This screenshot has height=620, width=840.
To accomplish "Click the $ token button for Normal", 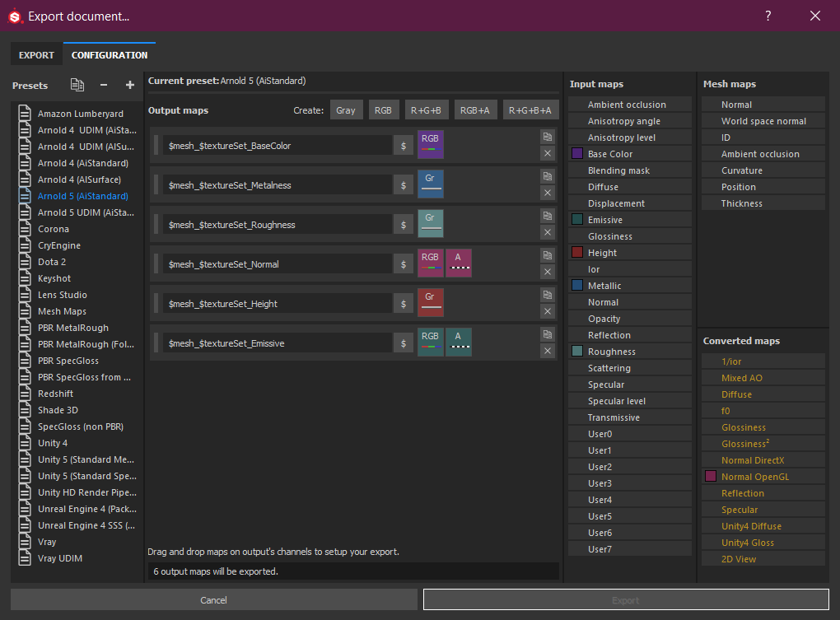I will tap(404, 264).
